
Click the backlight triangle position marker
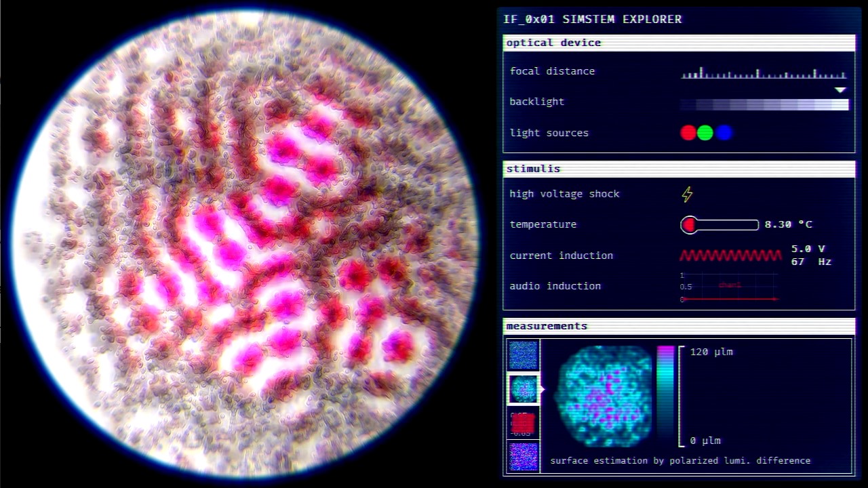pos(840,90)
